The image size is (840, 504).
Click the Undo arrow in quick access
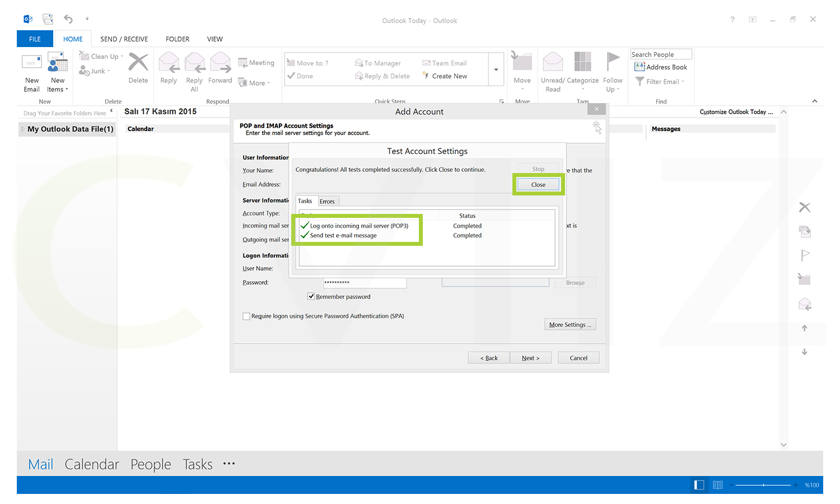tap(68, 19)
